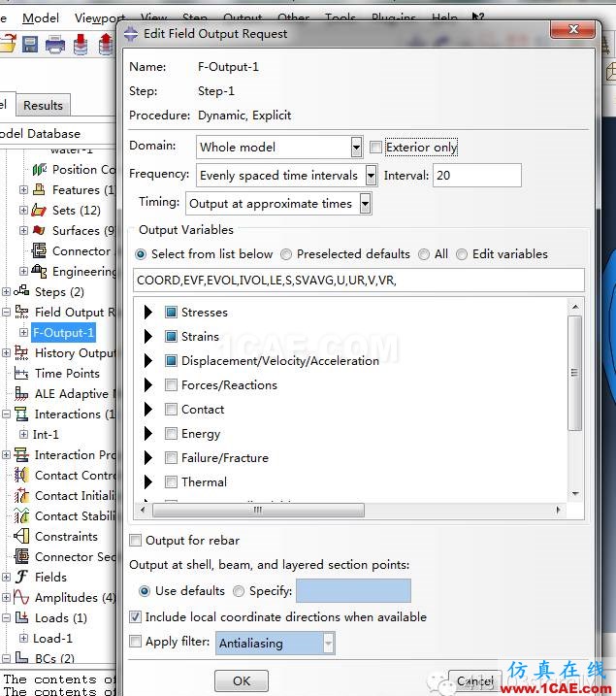Expand the Displacement/Velocity/Acceleration group
Screen dimensions: 616x696
148,360
